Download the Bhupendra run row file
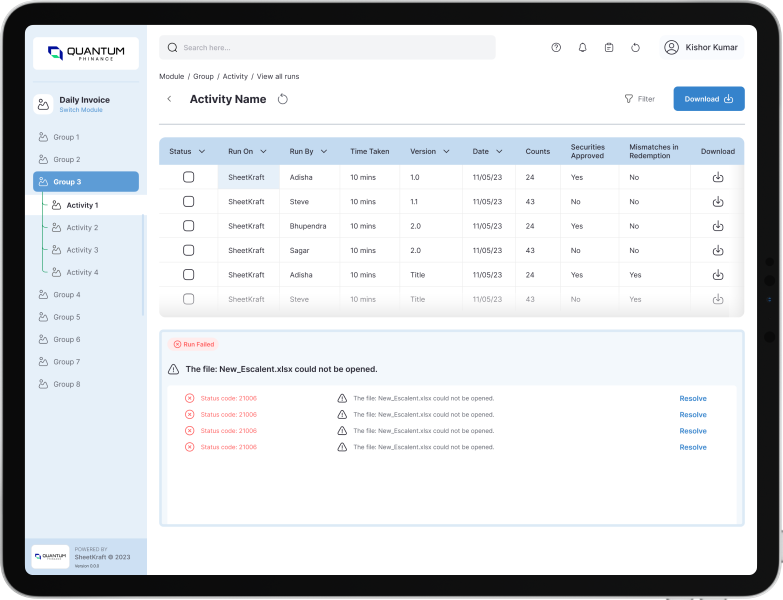This screenshot has height=600, width=783. click(x=717, y=226)
